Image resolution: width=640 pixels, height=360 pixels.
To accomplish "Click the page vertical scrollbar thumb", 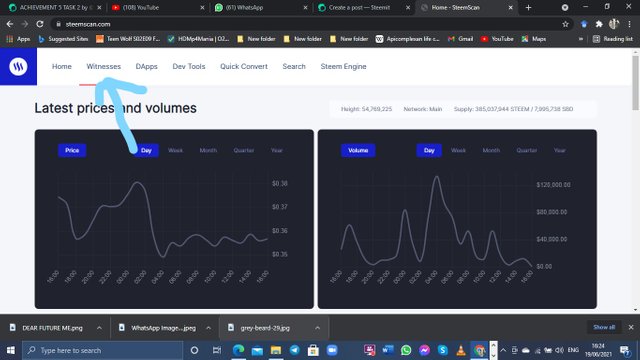I will (x=635, y=83).
